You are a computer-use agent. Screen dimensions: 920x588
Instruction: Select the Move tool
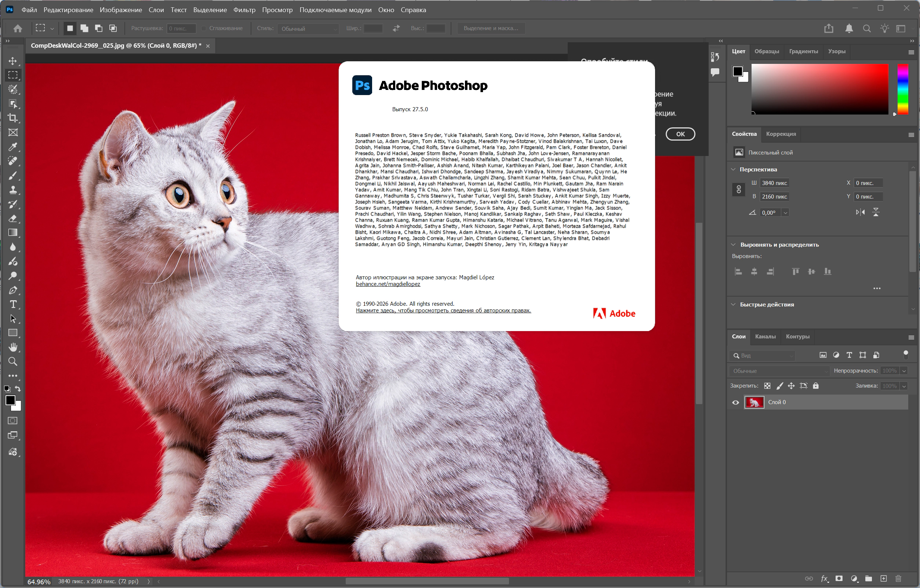13,61
